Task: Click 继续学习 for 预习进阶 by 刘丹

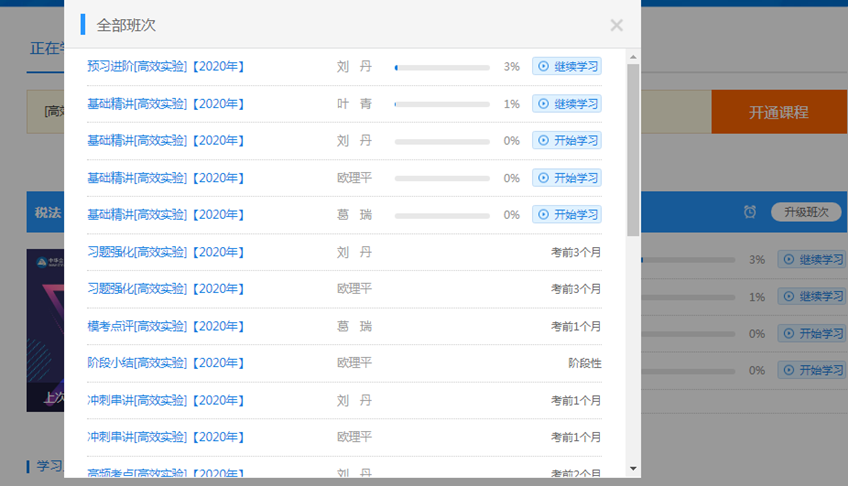Action: (x=567, y=67)
